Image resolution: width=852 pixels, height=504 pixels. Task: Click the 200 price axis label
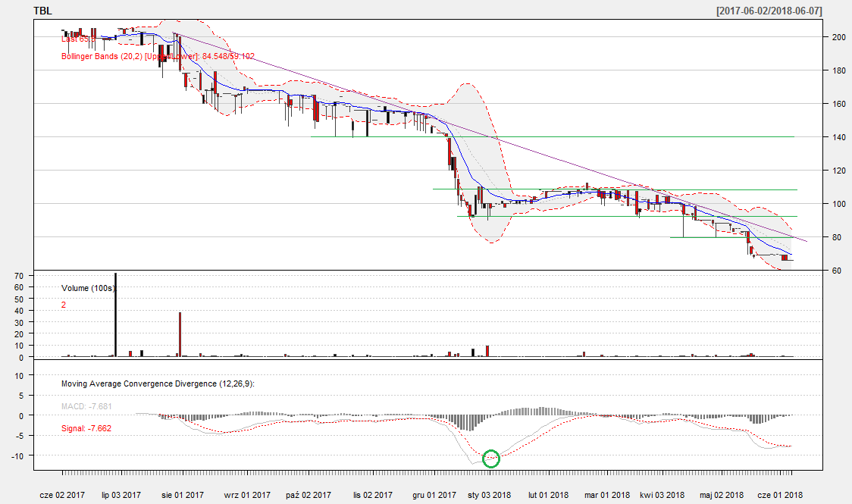coord(838,37)
